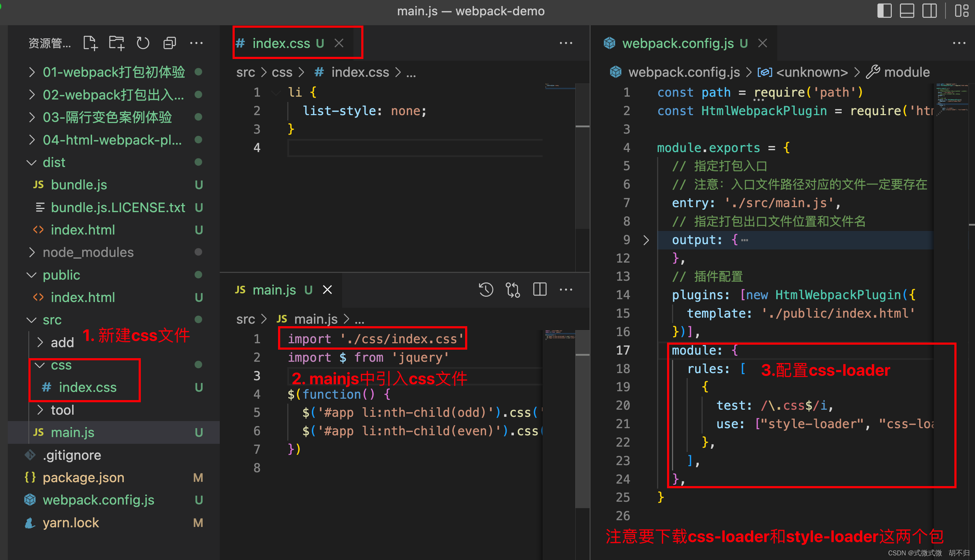Click the css breadcrumb in index.css path
Image resolution: width=975 pixels, height=560 pixels.
point(282,72)
